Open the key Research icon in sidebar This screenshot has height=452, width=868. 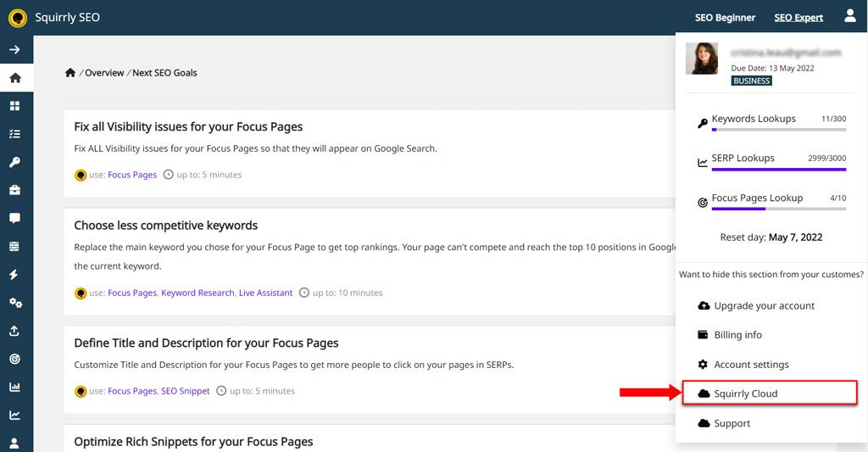(15, 162)
